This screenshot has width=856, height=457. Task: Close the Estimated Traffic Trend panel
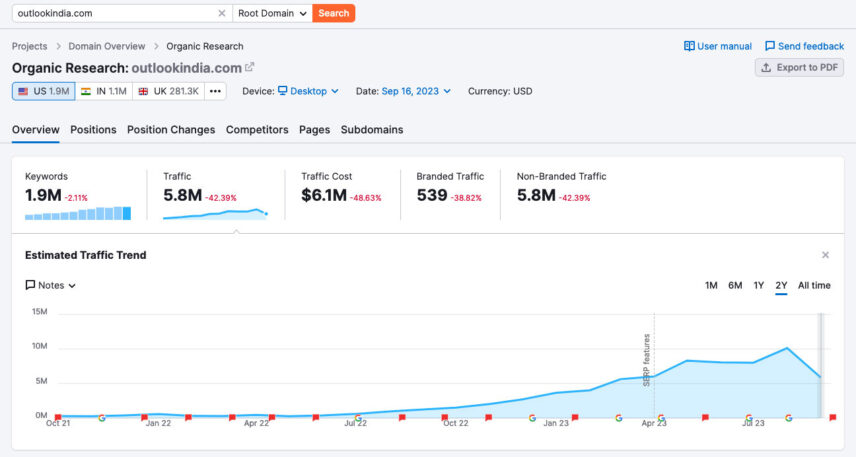coord(825,255)
